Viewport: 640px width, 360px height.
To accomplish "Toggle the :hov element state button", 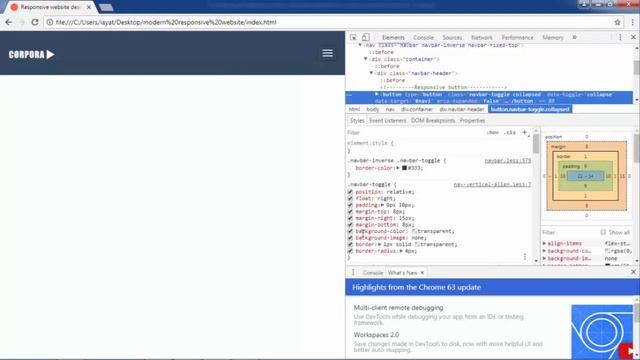I will point(493,132).
